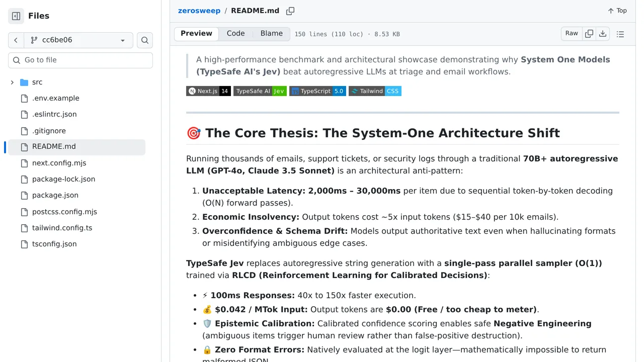The width and height of the screenshot is (644, 362).
Task: Open package-lock.json file
Action: coord(63,179)
